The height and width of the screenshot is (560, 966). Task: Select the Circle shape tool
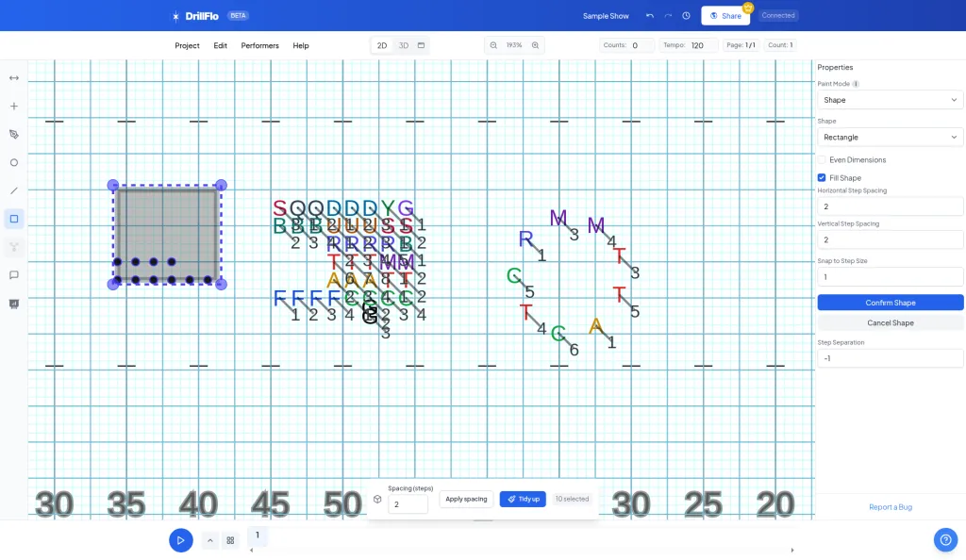tap(13, 162)
